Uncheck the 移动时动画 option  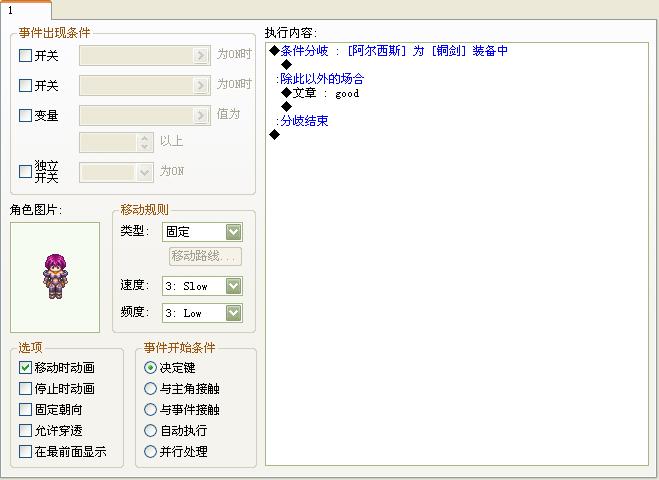click(25, 367)
